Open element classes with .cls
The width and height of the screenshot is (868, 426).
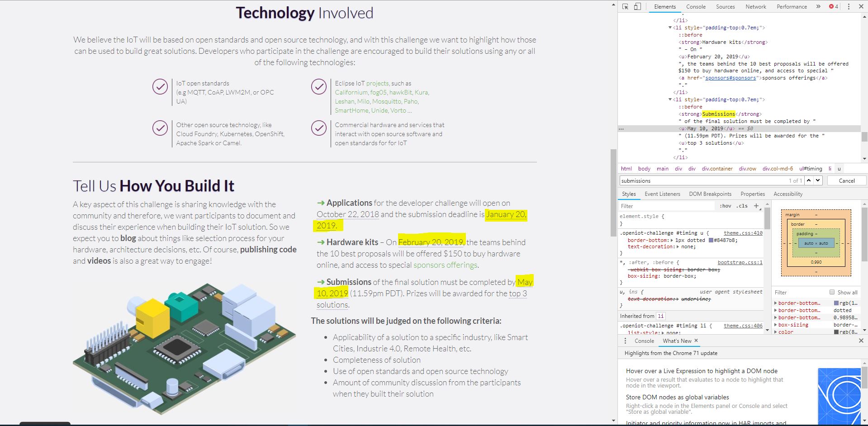[741, 206]
